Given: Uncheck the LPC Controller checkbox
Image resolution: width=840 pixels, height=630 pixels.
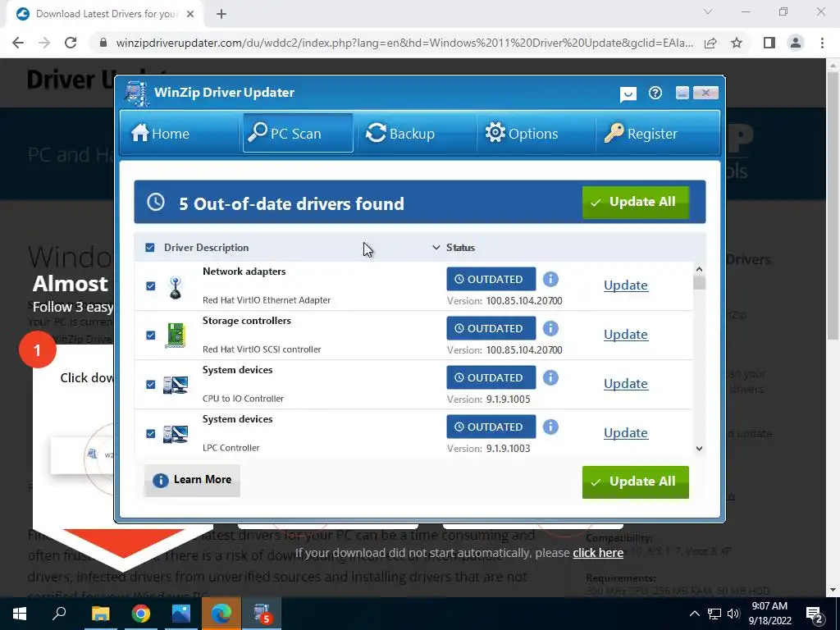Looking at the screenshot, I should (x=151, y=434).
